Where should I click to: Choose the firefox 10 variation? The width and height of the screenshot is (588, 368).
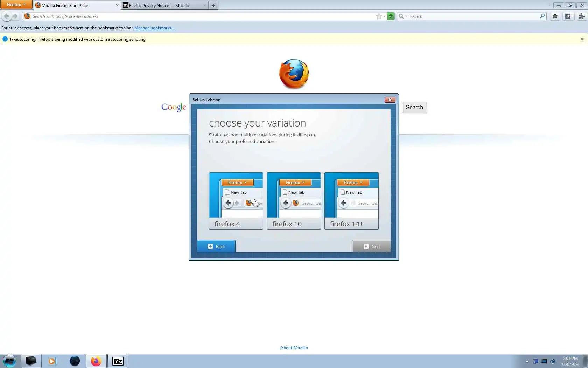coord(294,201)
